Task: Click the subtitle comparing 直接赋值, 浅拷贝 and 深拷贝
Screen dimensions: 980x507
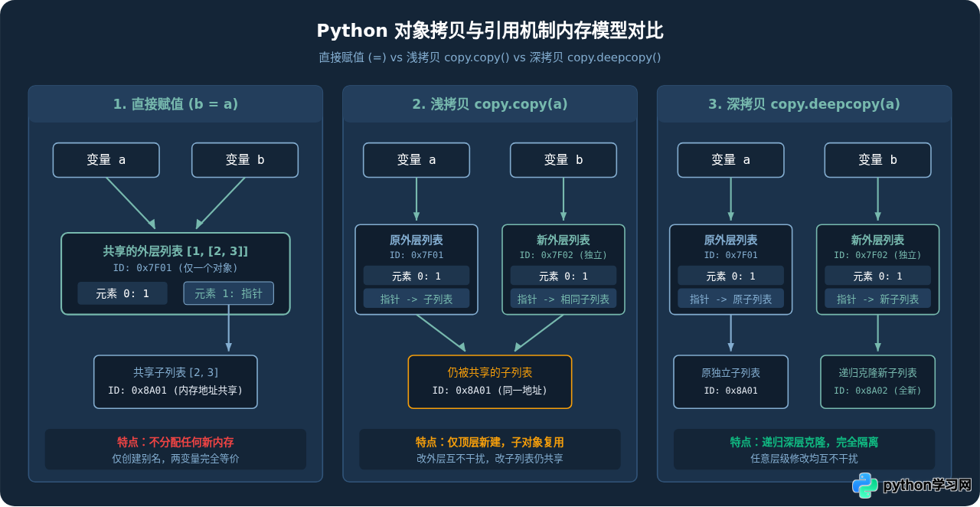Action: click(490, 57)
